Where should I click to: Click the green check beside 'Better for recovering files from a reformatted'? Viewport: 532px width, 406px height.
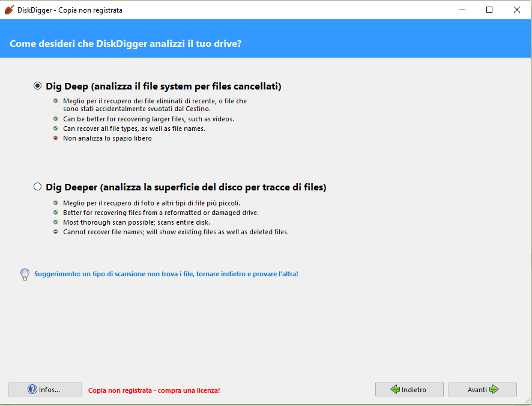[x=56, y=213]
